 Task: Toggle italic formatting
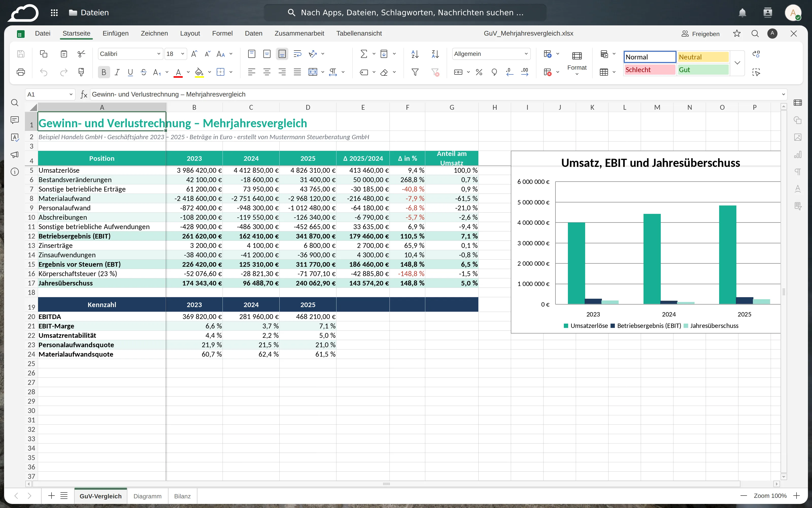pyautogui.click(x=117, y=72)
